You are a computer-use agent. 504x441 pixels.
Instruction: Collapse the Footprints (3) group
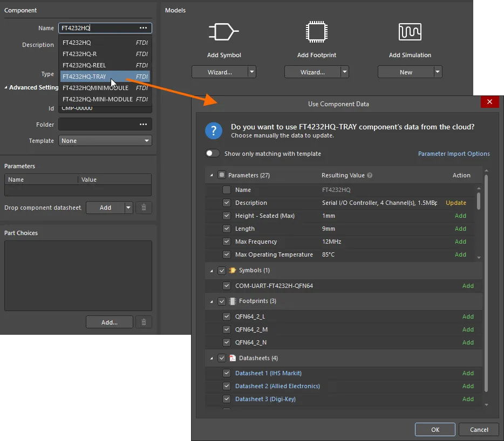coord(212,301)
